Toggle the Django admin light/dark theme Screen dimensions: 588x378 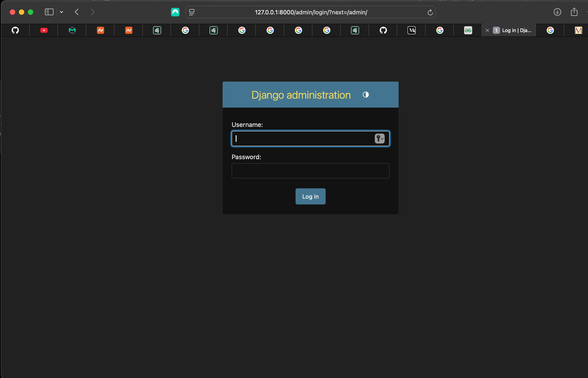point(366,95)
